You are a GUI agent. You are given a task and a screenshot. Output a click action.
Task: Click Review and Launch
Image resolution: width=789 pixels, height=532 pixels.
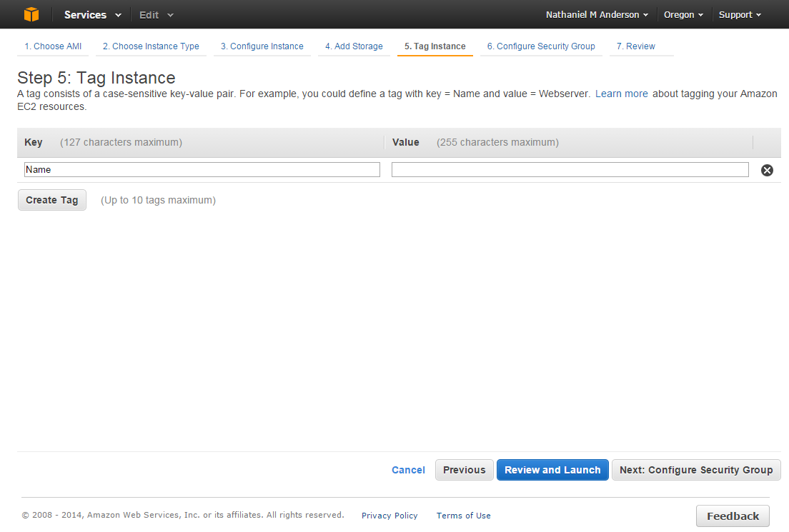click(552, 470)
